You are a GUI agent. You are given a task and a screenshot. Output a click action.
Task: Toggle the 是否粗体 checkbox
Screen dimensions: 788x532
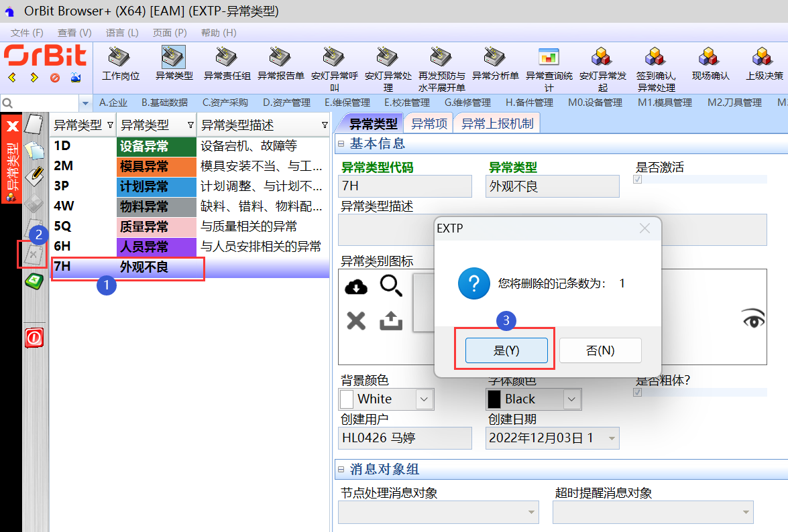(638, 393)
